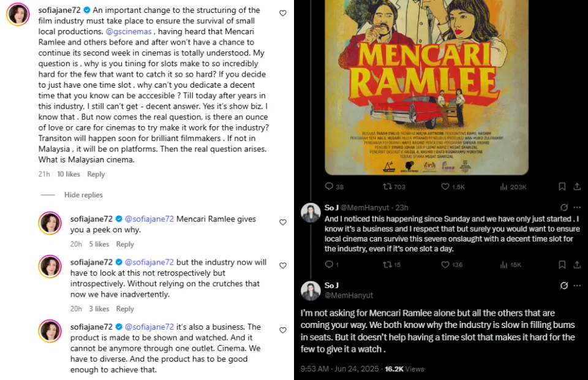The width and height of the screenshot is (588, 380).
Task: Like the main sofiajane72 comment with the heart
Action: [283, 13]
